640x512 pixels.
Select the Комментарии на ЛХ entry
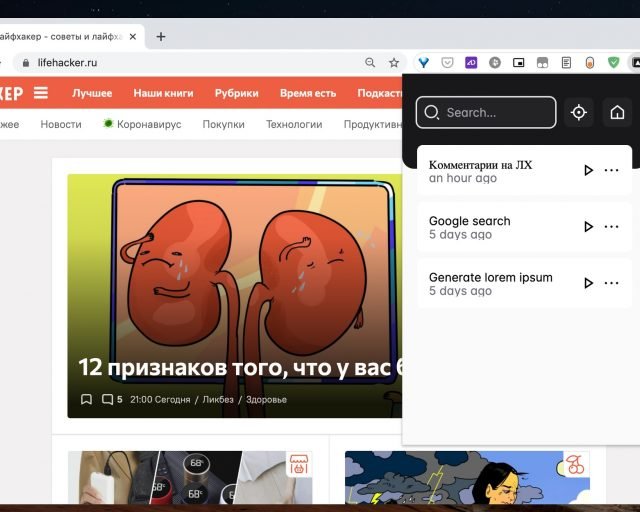tap(524, 171)
